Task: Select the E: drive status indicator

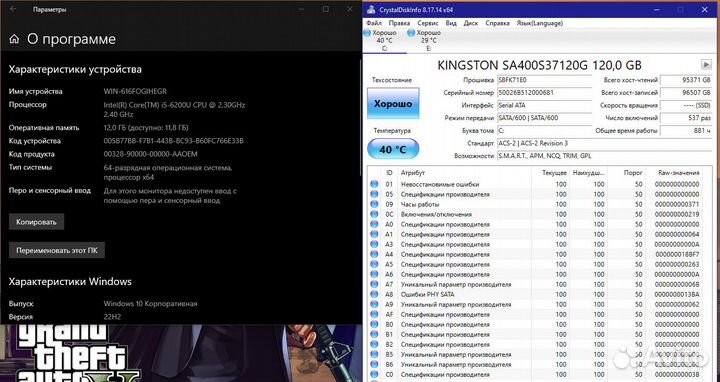Action: point(425,40)
